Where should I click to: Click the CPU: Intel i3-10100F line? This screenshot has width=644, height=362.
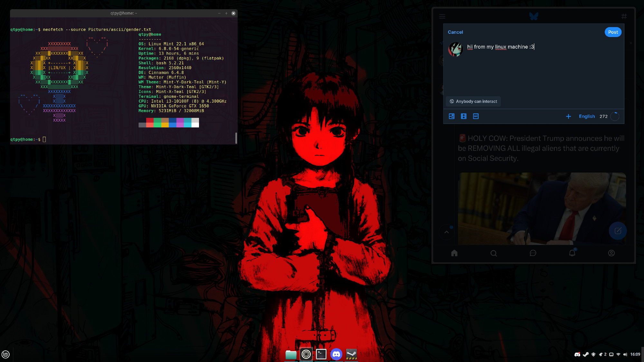(182, 101)
